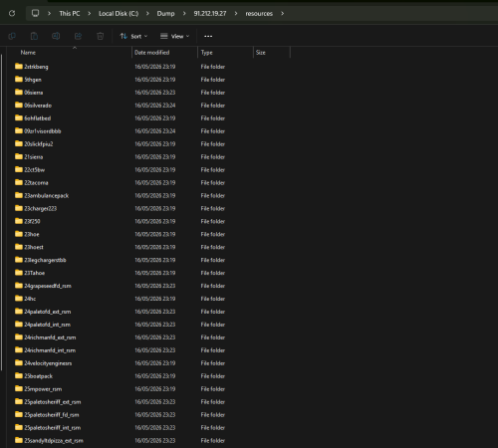
Task: Select the 23ambulancepack folder
Action: [46, 195]
